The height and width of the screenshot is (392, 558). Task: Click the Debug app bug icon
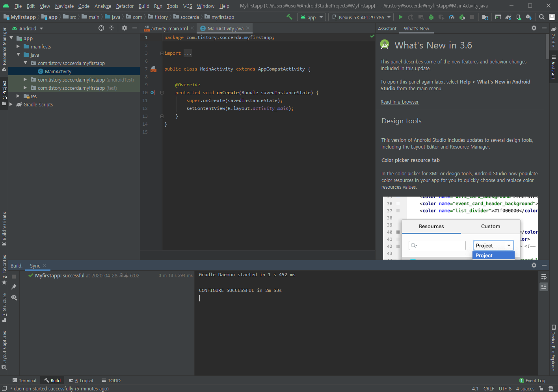coord(431,17)
